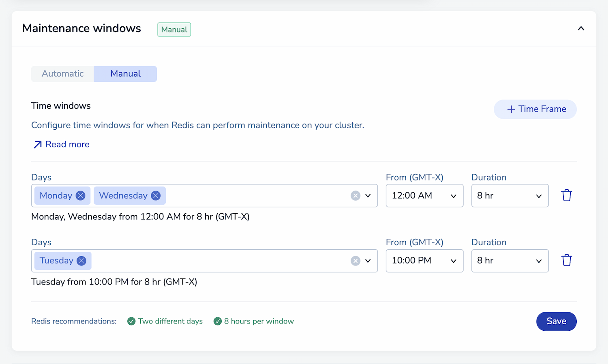Select the Manual mode tab

(126, 74)
